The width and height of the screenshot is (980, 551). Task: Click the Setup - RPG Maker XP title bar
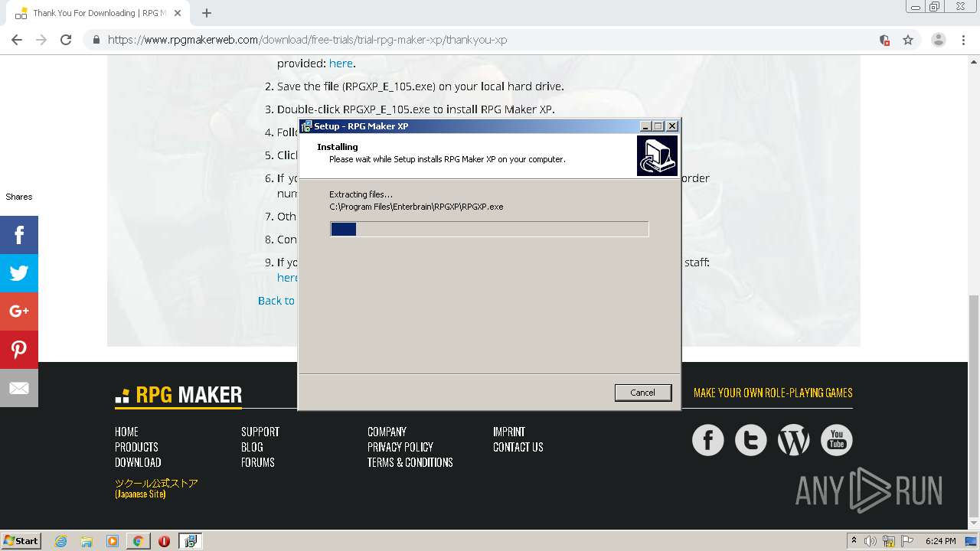tap(469, 126)
